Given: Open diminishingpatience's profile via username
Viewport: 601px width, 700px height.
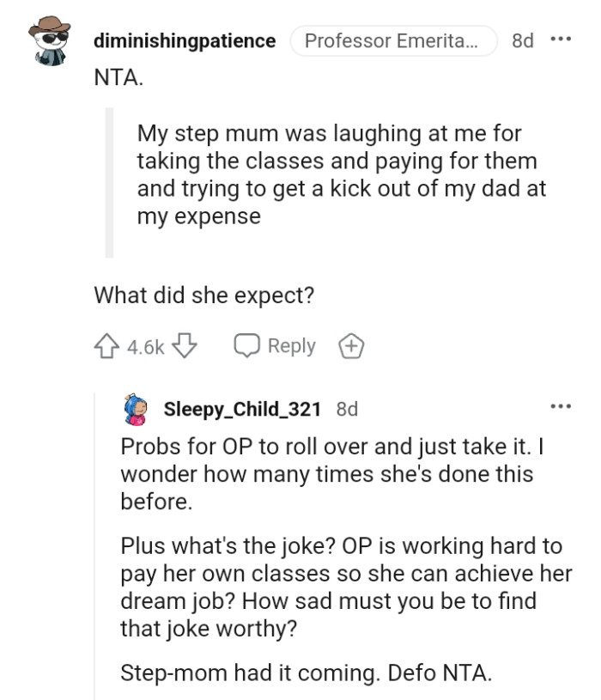Looking at the screenshot, I should coord(185,40).
